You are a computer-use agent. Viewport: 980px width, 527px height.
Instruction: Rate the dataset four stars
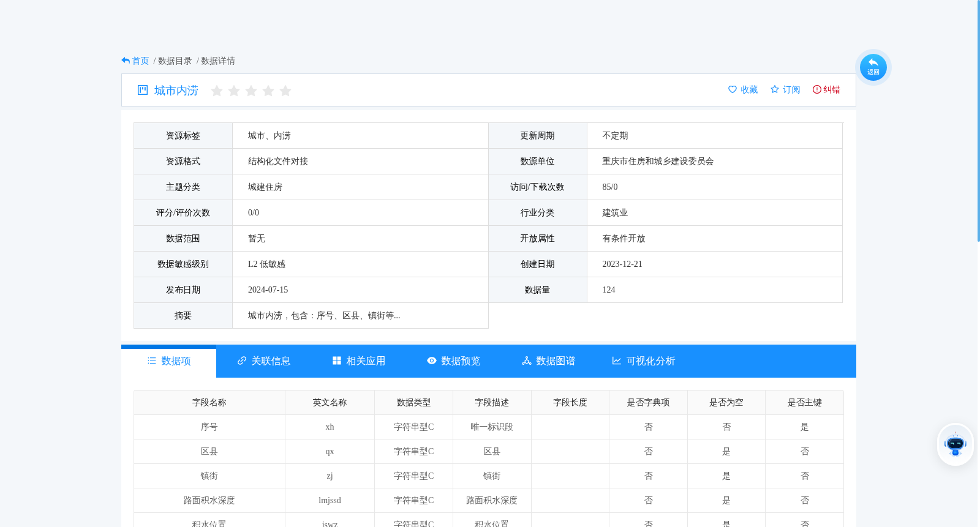pos(268,91)
